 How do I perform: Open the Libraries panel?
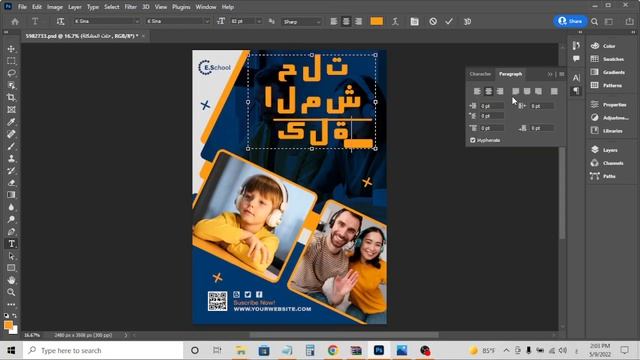[x=607, y=131]
